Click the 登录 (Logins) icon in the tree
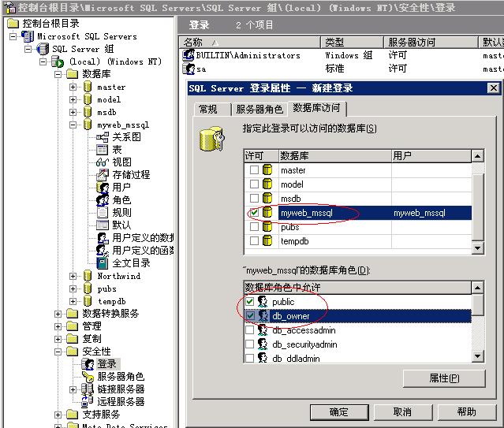The height and width of the screenshot is (428, 504). tap(88, 363)
